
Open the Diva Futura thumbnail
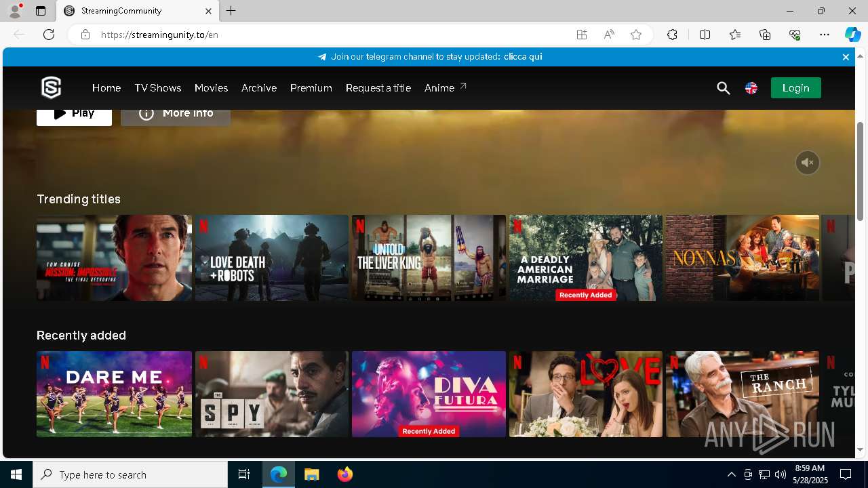(429, 394)
